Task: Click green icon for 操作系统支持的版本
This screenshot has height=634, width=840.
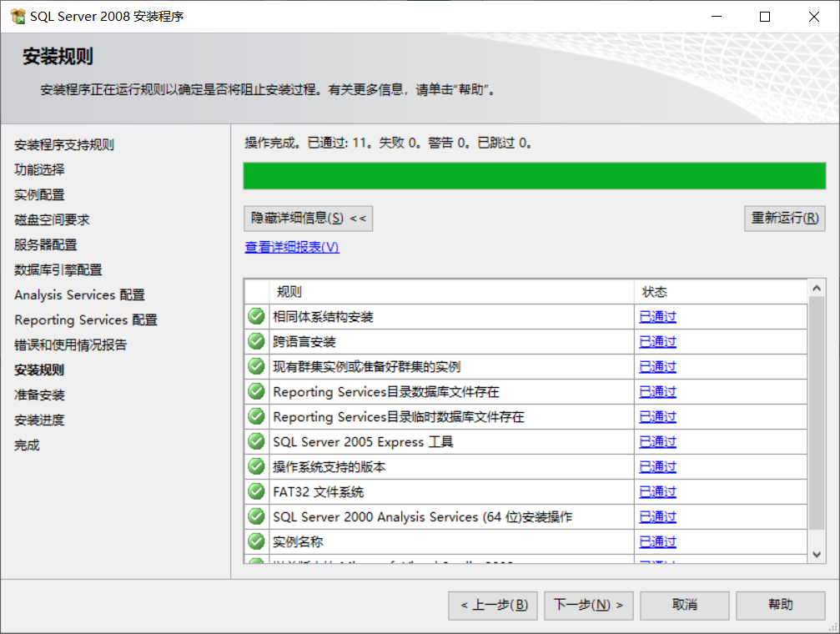Action: (255, 465)
